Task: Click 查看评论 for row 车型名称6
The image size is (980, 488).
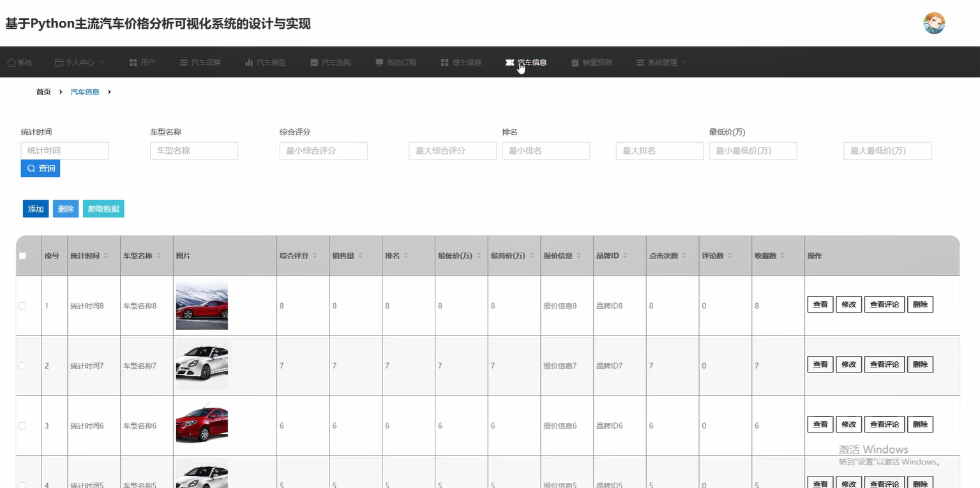Action: [x=884, y=424]
